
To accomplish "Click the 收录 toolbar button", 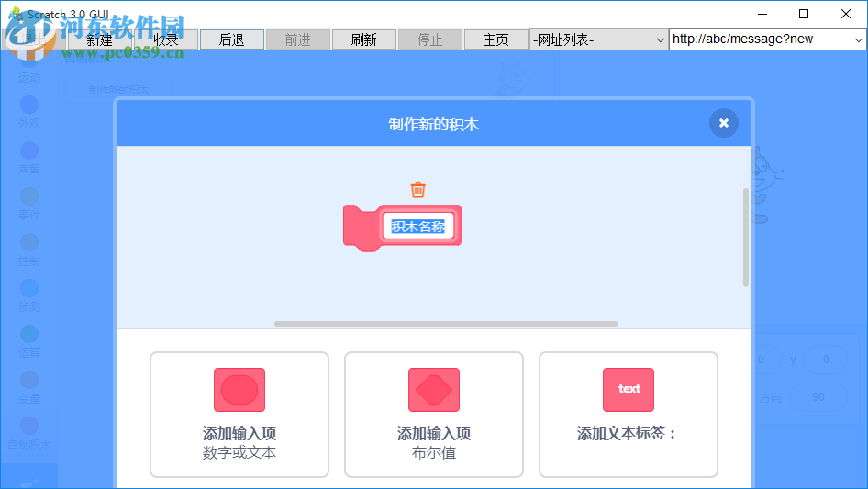I will (x=166, y=39).
